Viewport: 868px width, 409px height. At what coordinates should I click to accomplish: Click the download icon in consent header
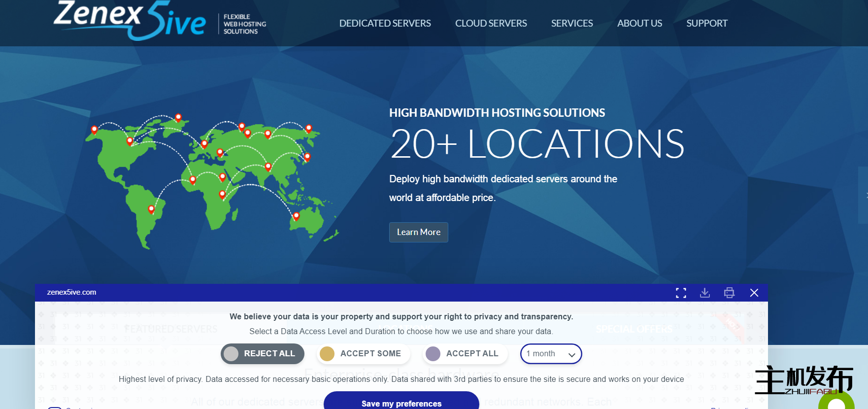(705, 293)
